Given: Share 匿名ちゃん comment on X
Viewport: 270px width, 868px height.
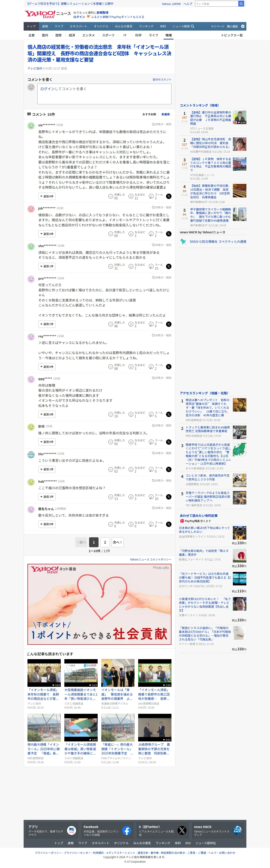Looking at the screenshot, I should coord(169,524).
